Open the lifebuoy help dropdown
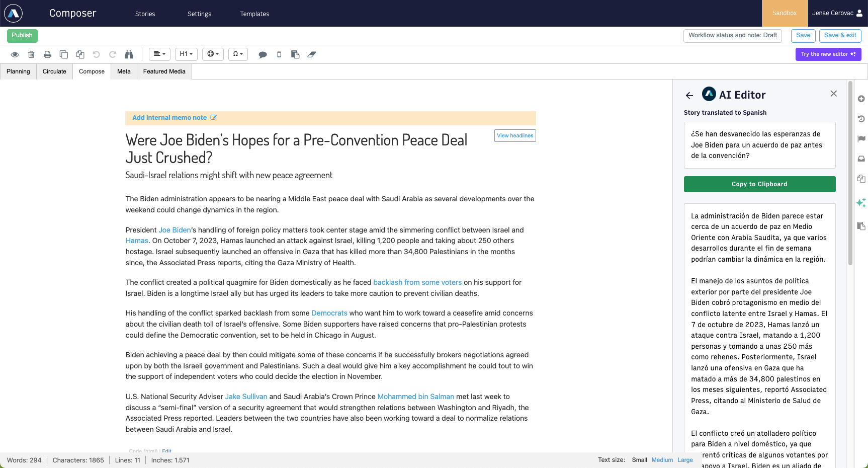This screenshot has width=868, height=468. point(213,54)
